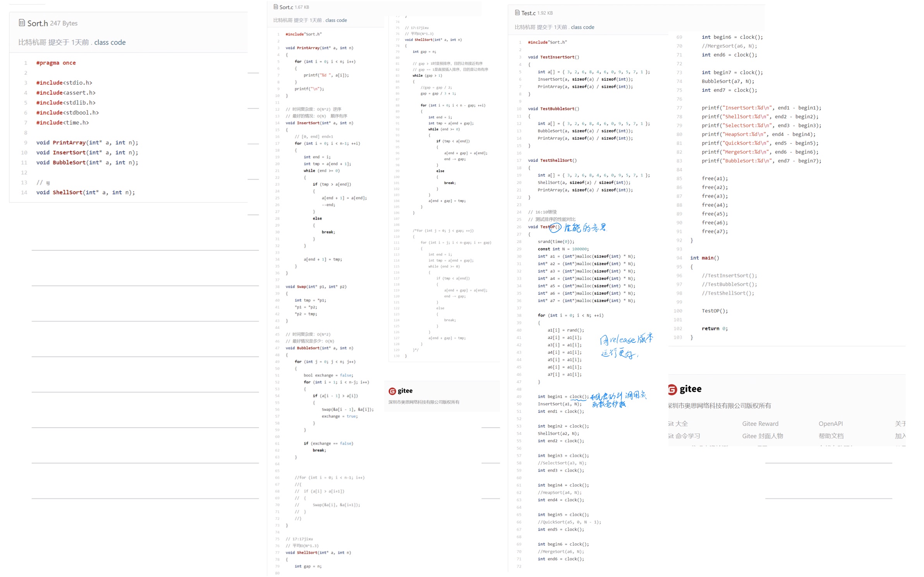Click the file icon beside Sort.h
The width and height of the screenshot is (924, 577).
(22, 23)
